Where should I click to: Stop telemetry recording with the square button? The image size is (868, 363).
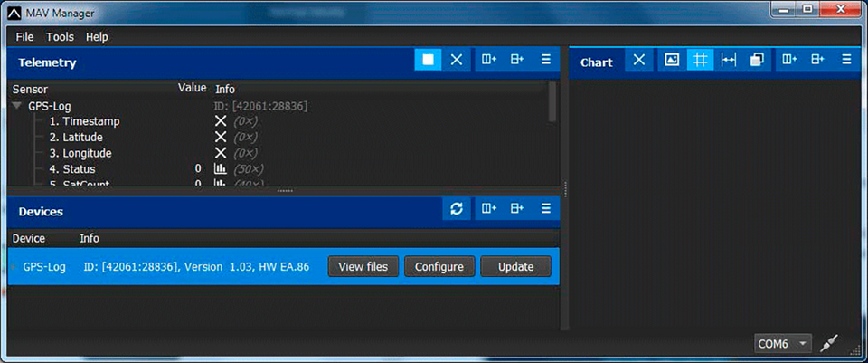429,60
